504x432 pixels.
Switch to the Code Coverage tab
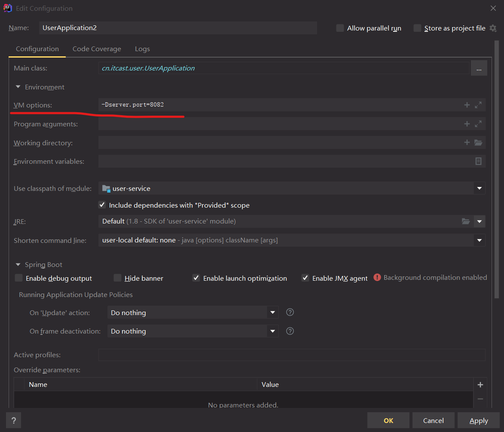(97, 49)
